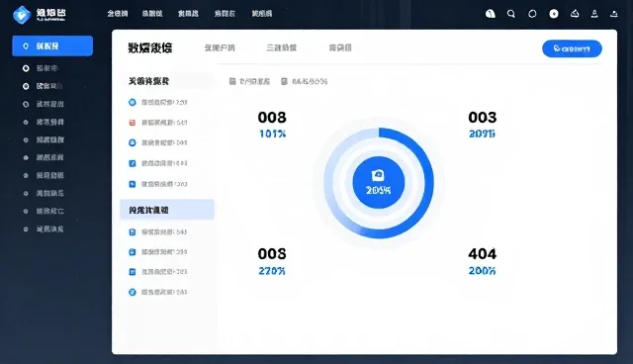Switch to the middle tab in panel header
Viewport: 633px width, 364px height.
coord(281,48)
